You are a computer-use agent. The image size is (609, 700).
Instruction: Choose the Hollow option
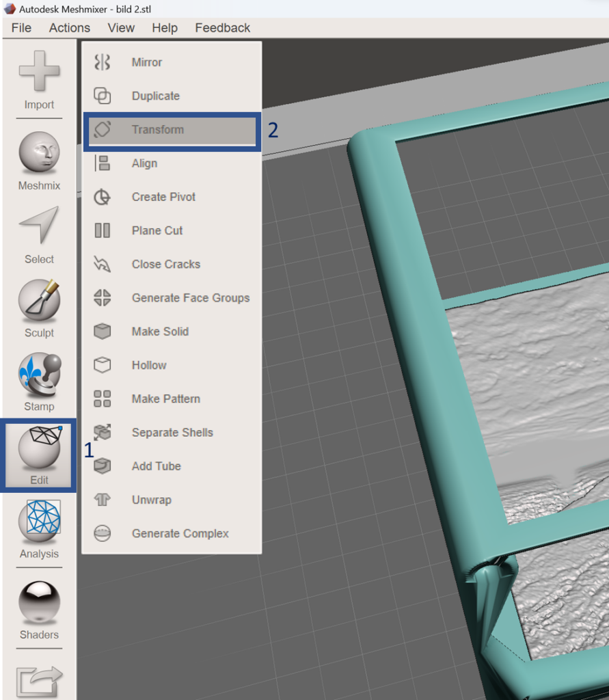pos(172,365)
